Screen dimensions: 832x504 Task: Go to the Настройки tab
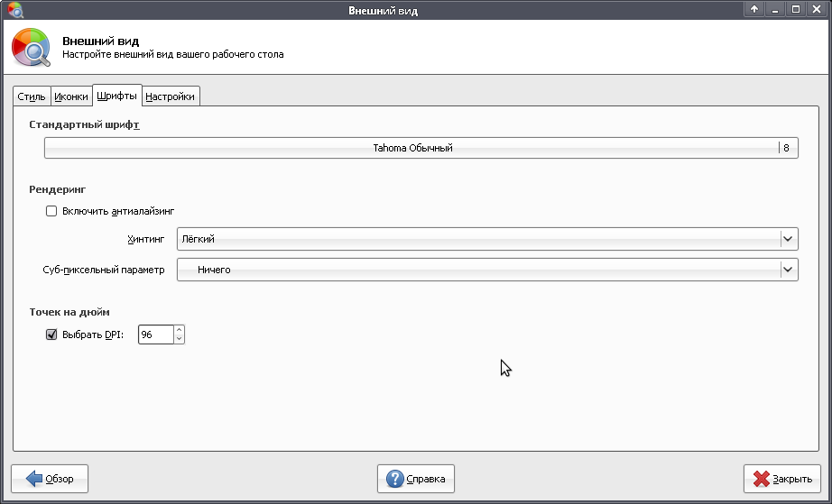[x=171, y=96]
